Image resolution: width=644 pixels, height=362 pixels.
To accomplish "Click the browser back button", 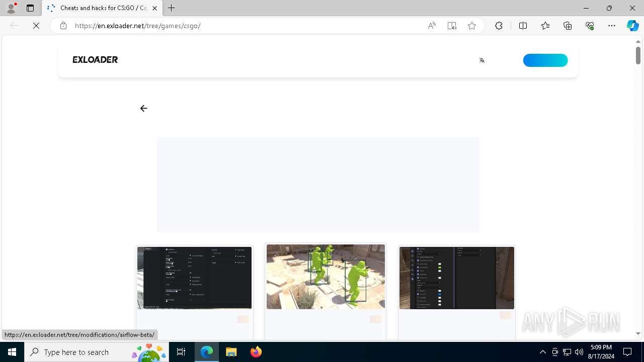I will point(14,26).
